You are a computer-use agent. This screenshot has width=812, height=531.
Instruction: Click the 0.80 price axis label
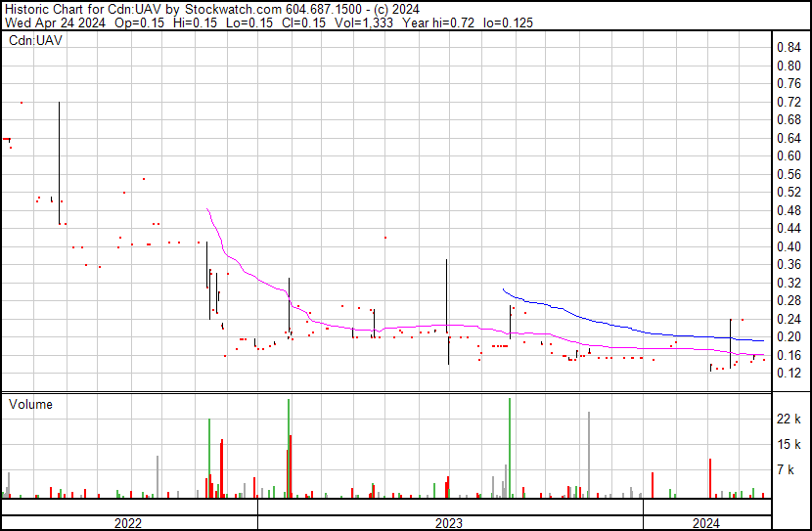coord(789,66)
